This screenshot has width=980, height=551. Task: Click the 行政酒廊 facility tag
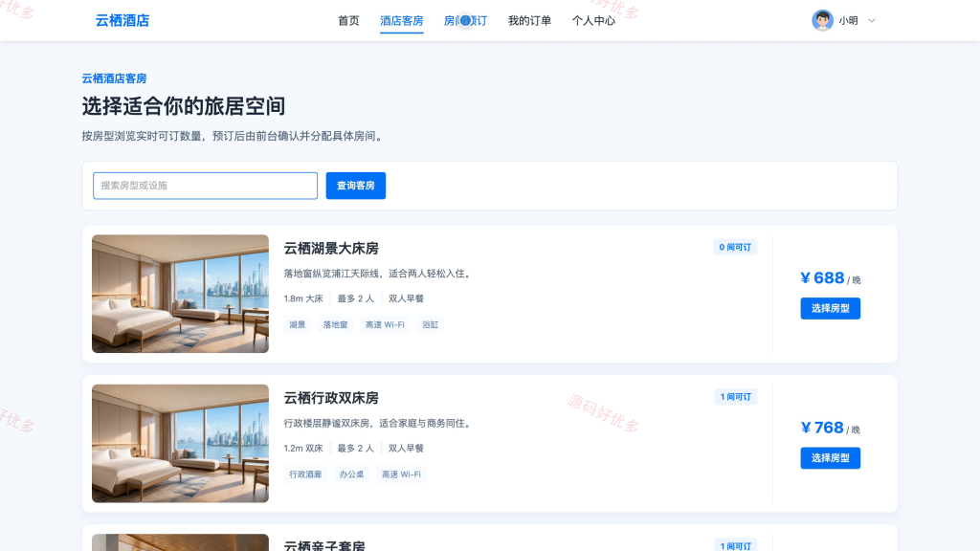[x=305, y=474]
